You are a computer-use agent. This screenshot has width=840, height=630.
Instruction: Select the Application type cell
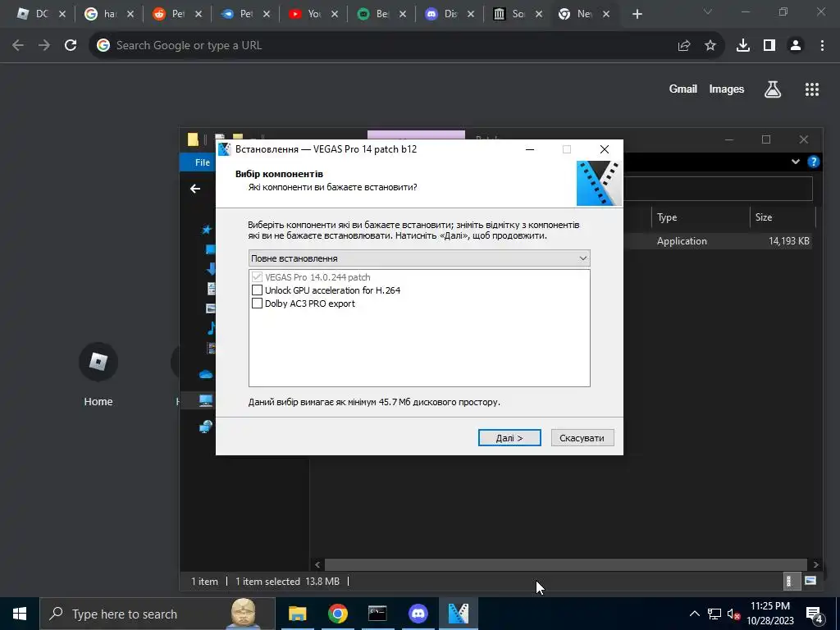pyautogui.click(x=682, y=241)
